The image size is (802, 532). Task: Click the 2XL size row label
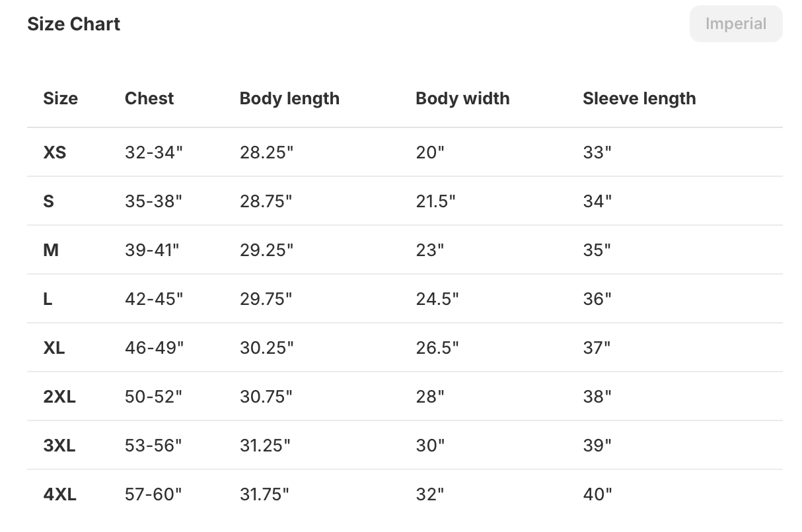click(59, 397)
